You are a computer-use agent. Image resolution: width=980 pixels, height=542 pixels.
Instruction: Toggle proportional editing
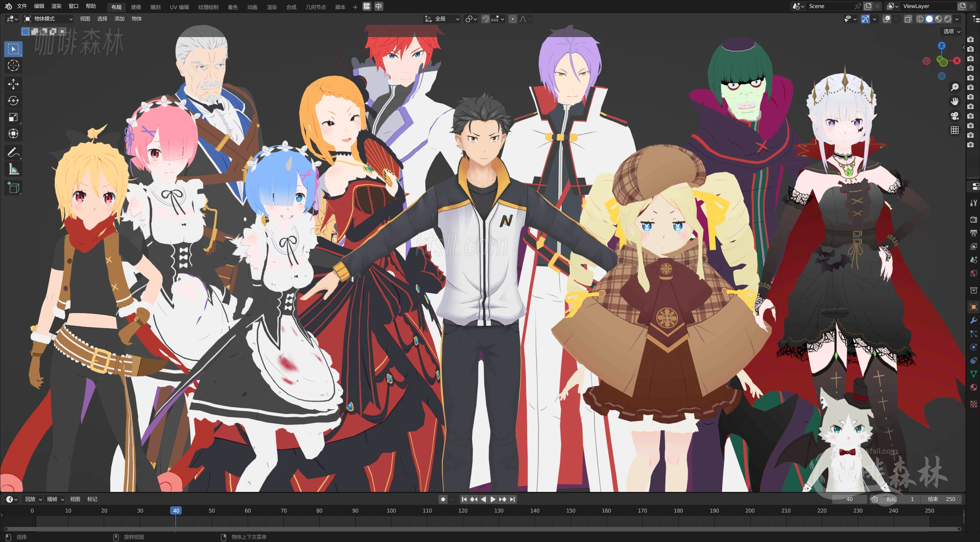tap(513, 19)
